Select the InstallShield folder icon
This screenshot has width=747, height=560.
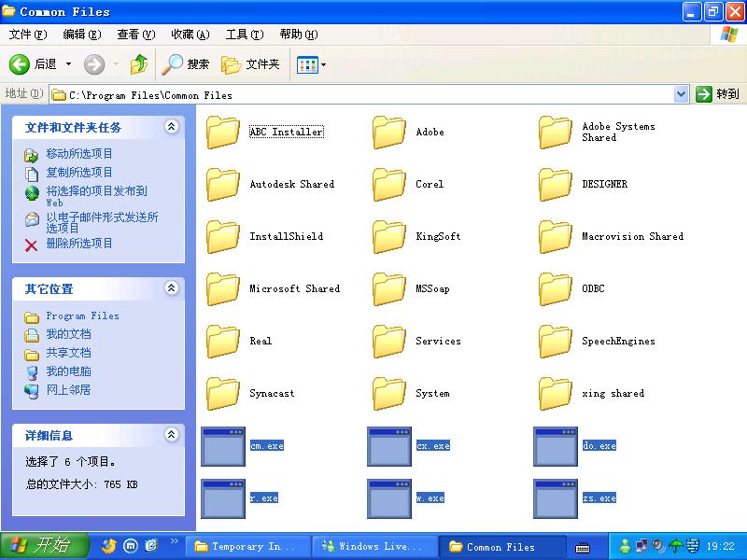222,237
